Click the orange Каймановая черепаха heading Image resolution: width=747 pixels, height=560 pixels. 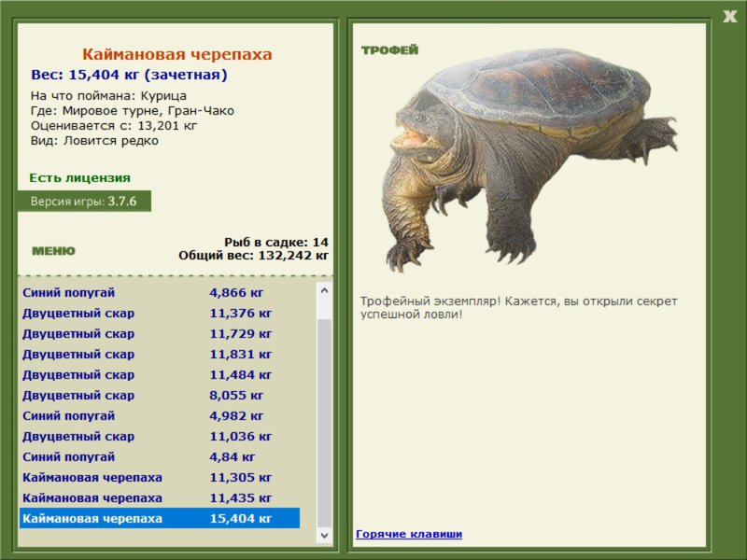pos(176,54)
